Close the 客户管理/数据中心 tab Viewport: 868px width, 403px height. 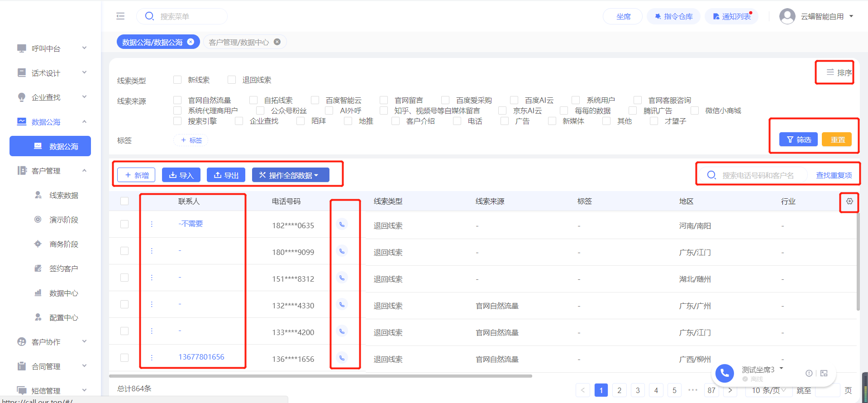pyautogui.click(x=277, y=42)
